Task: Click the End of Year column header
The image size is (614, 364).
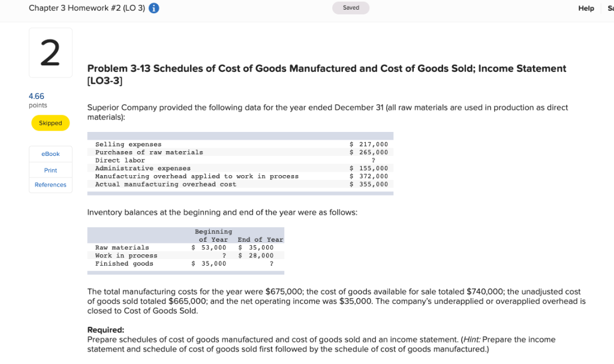Action: (260, 239)
